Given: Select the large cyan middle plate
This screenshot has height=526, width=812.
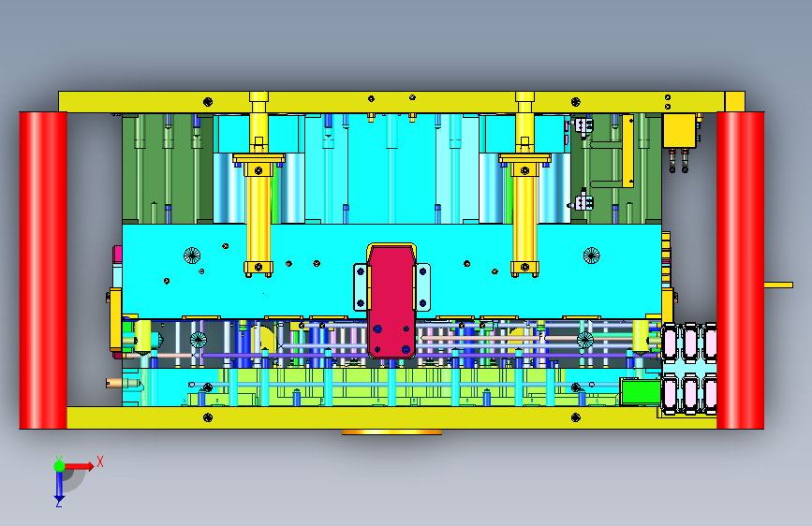Looking at the screenshot, I should point(391,271).
